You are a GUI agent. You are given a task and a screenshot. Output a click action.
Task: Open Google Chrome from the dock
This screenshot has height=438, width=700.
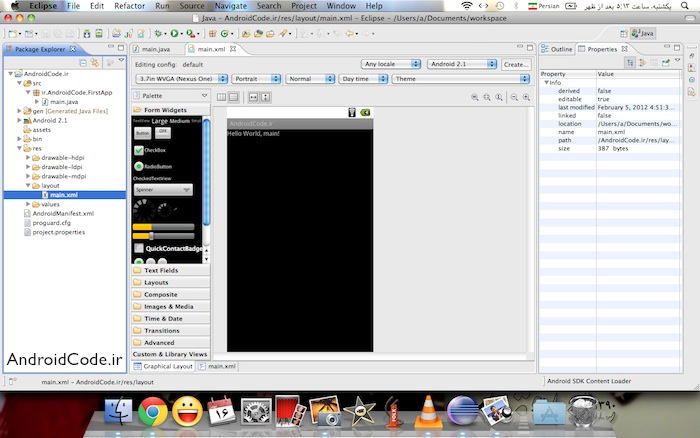(x=152, y=410)
